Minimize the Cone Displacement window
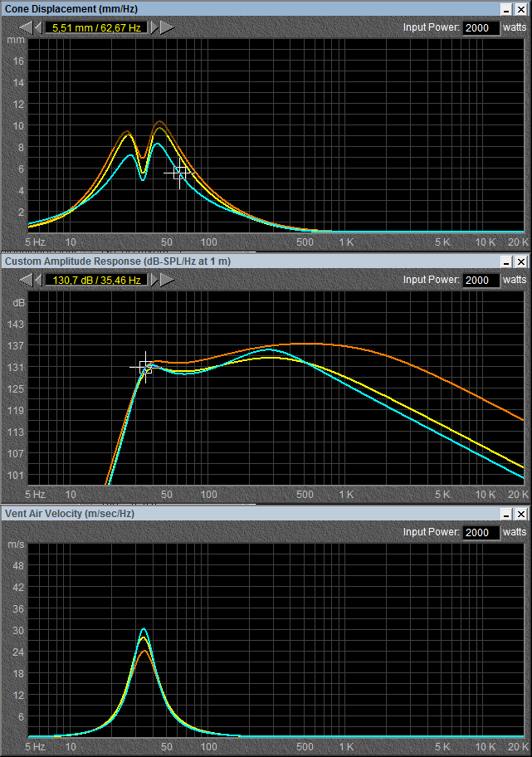532x757 pixels. (x=506, y=9)
